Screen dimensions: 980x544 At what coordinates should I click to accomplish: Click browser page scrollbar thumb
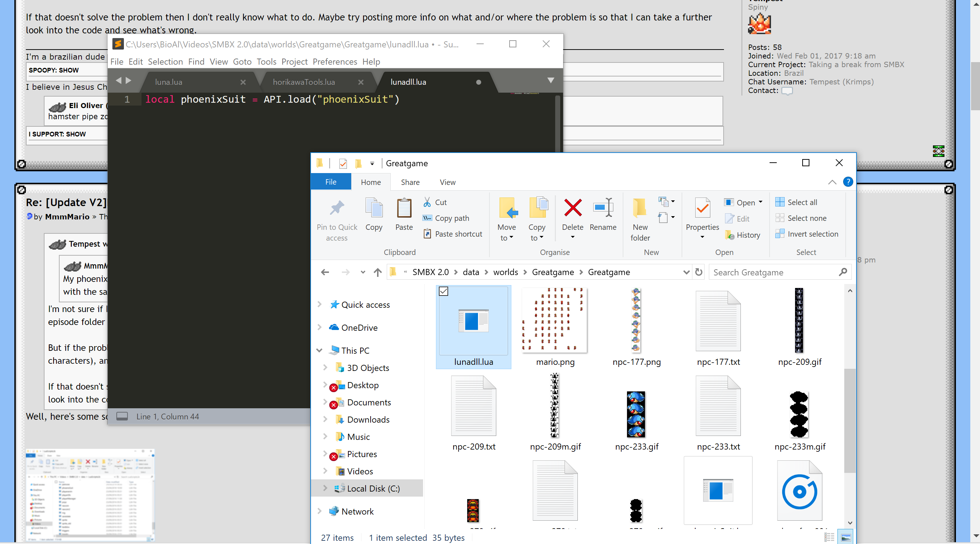tap(975, 85)
